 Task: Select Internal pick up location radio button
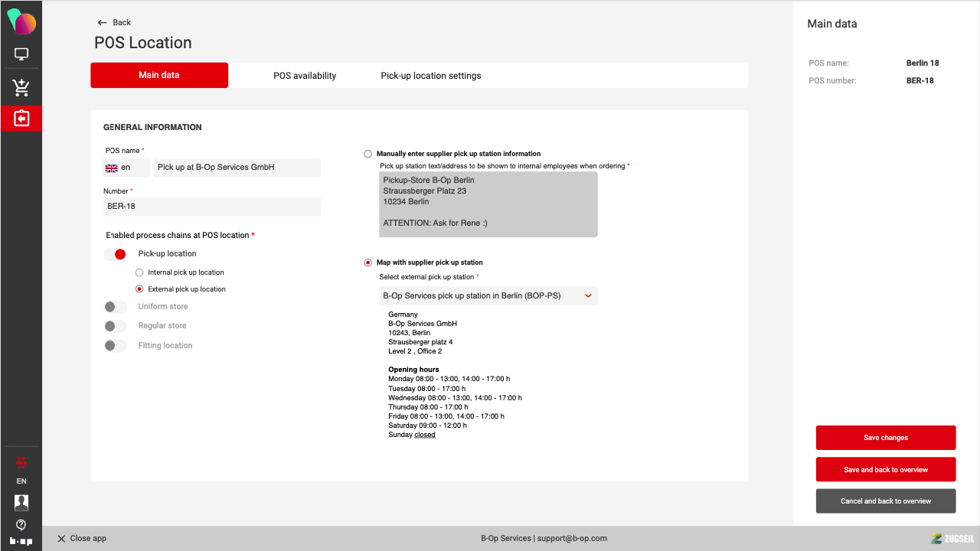[139, 272]
